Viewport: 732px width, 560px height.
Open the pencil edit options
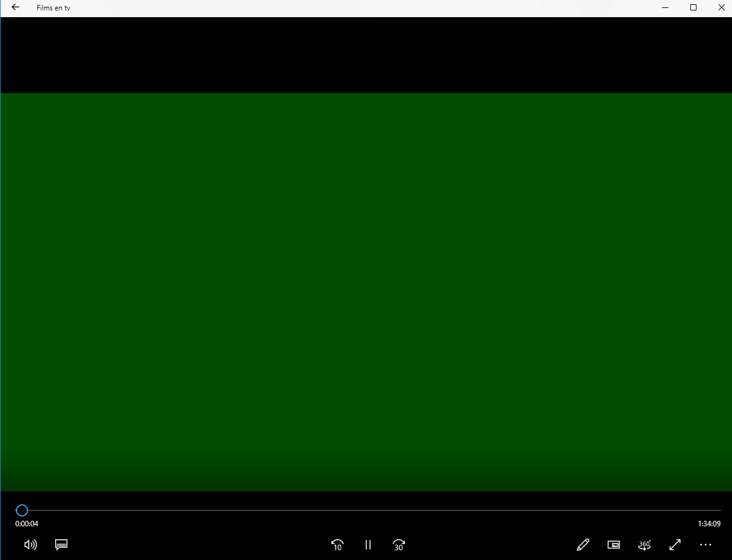point(583,545)
